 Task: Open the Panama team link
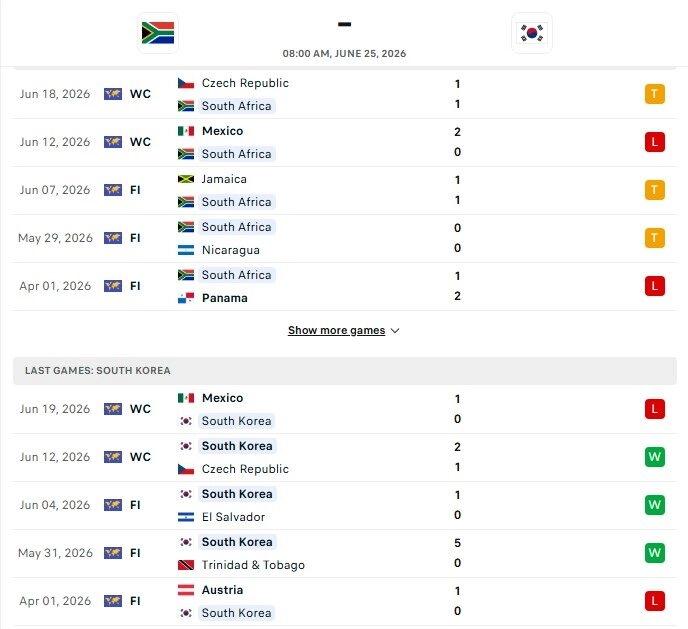pyautogui.click(x=225, y=298)
